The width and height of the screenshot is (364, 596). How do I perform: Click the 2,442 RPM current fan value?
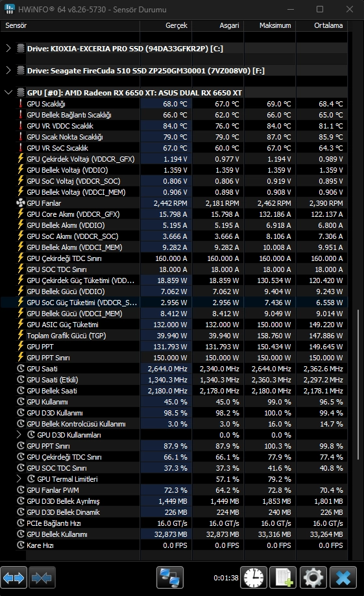pyautogui.click(x=170, y=203)
